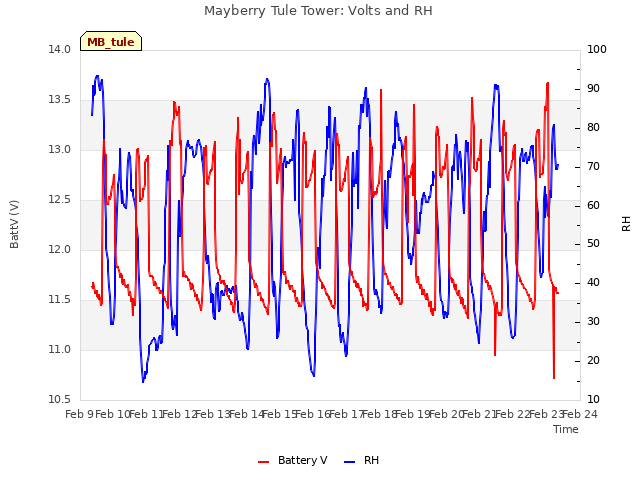Click the 40 right axis tick label
The width and height of the screenshot is (640, 480).
(593, 282)
